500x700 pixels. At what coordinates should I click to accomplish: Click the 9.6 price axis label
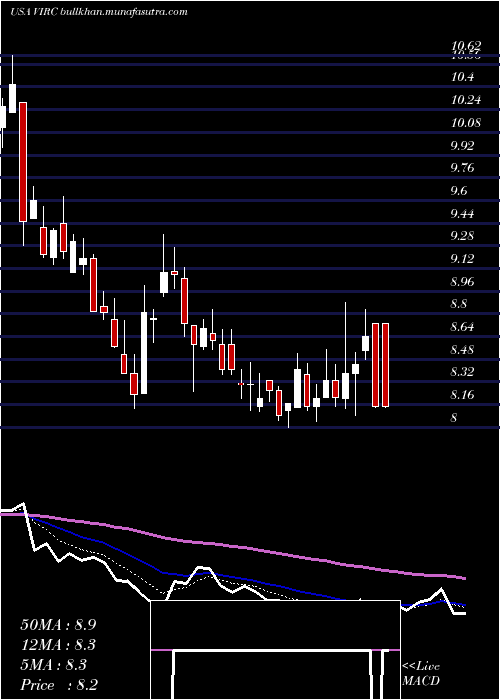459,191
